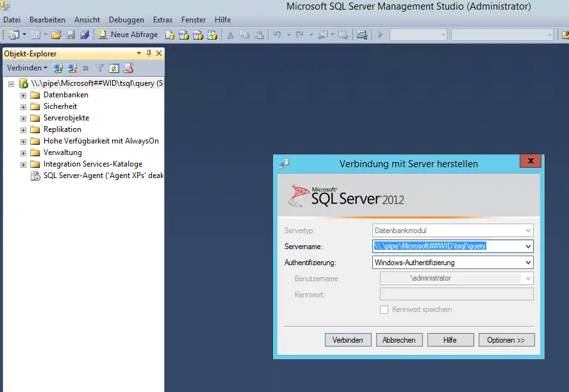Collapse the WID server root node
Viewport: 569px width, 392px height.
click(x=12, y=84)
